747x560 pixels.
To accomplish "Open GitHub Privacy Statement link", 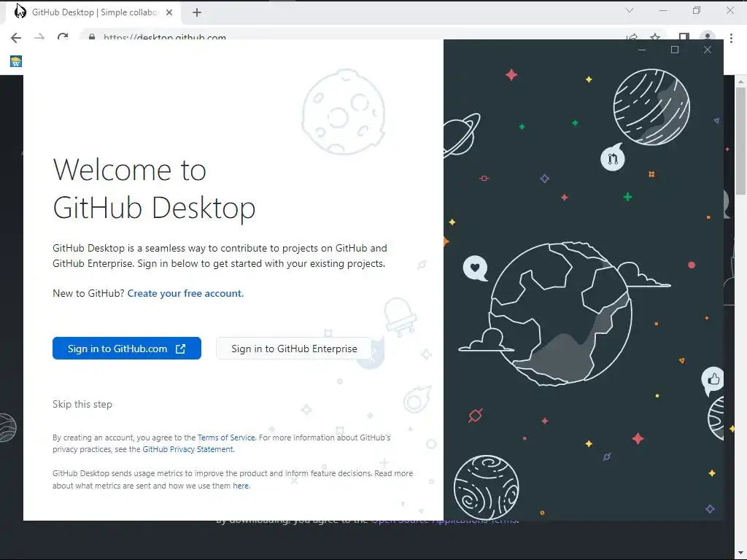I will [187, 449].
